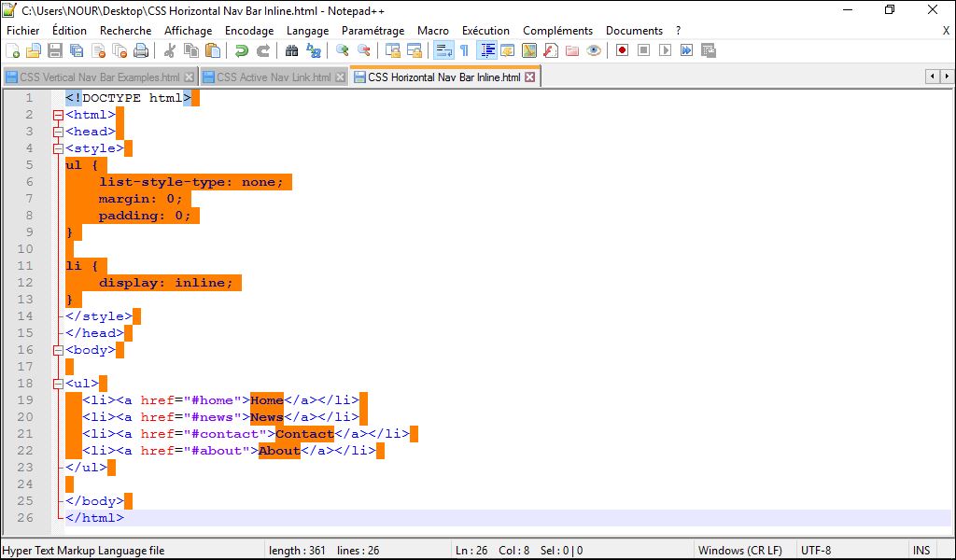Viewport: 956px width, 560px height.
Task: Open Find with the binoculars icon
Action: coord(292,50)
